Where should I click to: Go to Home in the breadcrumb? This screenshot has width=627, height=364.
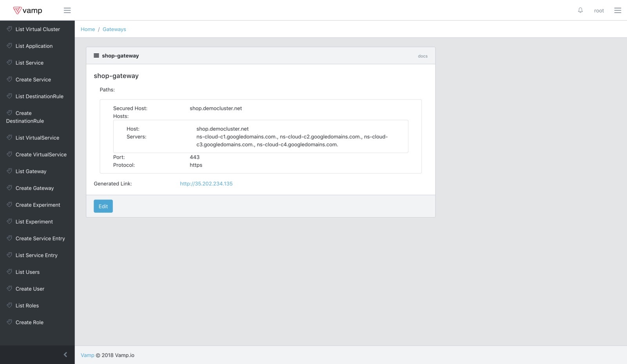coord(88,29)
